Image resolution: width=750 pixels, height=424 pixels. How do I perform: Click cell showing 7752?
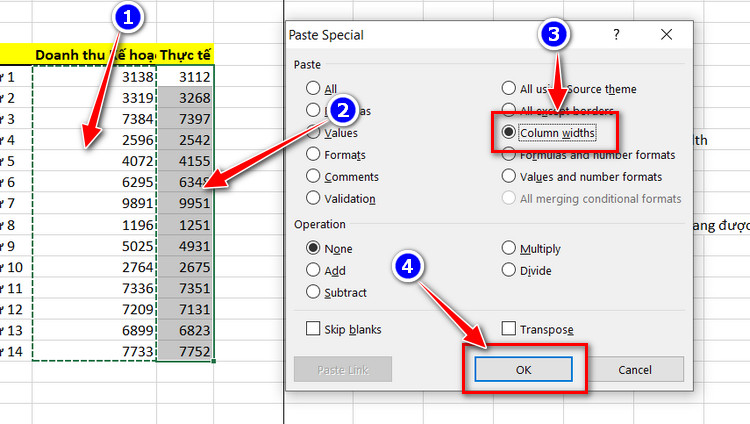(185, 351)
